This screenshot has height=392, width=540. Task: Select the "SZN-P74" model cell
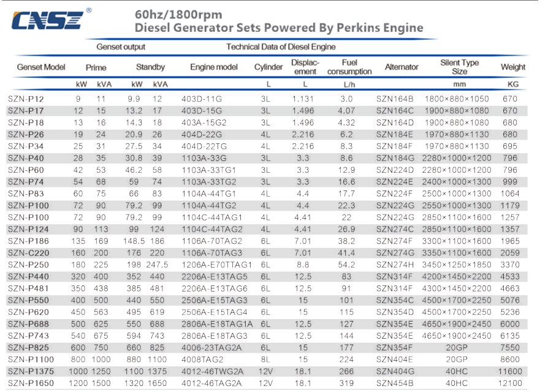click(26, 182)
